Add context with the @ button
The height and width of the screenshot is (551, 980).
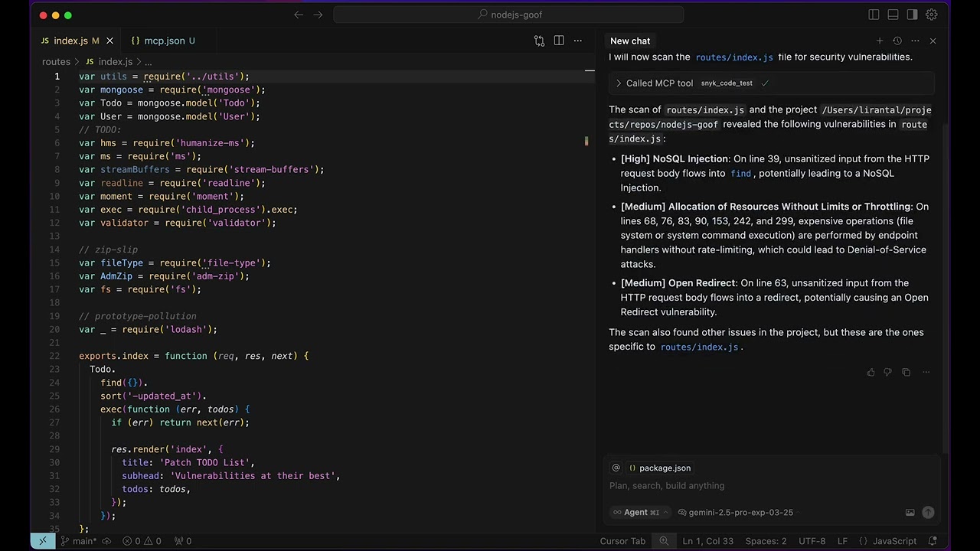pos(616,468)
